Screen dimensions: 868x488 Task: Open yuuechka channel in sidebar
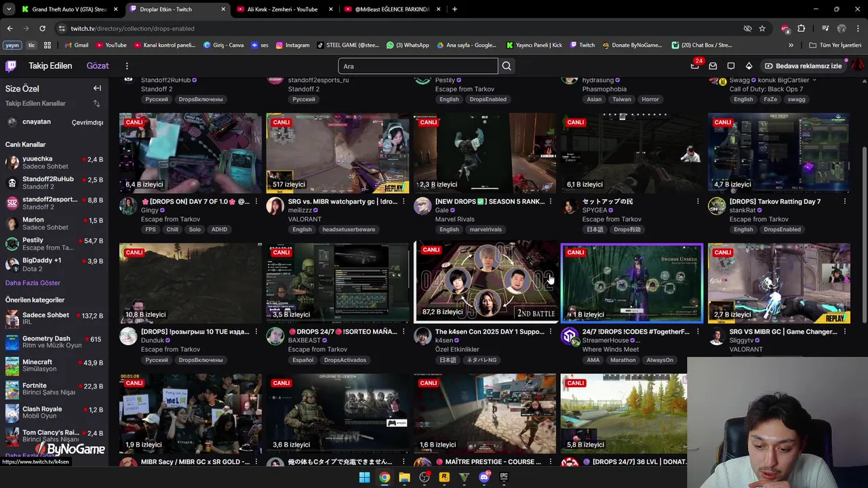pos(54,163)
